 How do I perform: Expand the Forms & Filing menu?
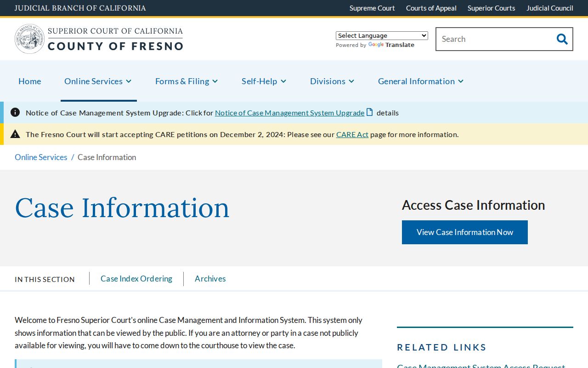tap(187, 81)
